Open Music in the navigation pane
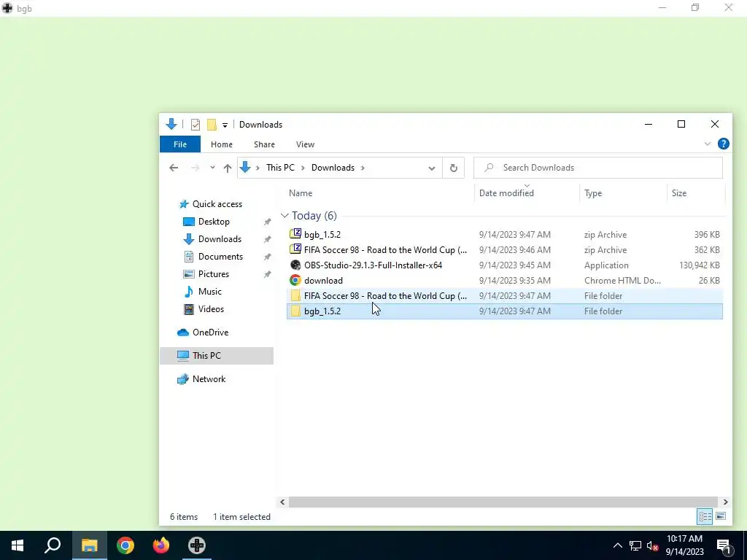 pyautogui.click(x=209, y=292)
